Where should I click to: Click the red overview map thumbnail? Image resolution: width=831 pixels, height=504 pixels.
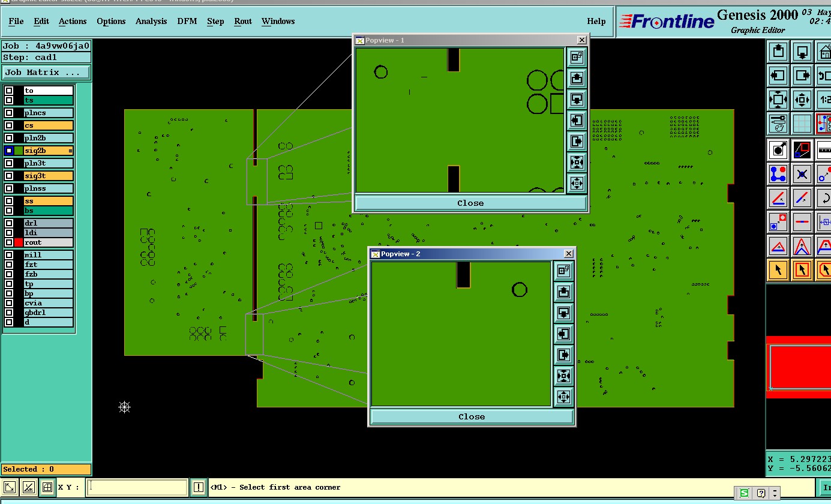pos(799,367)
